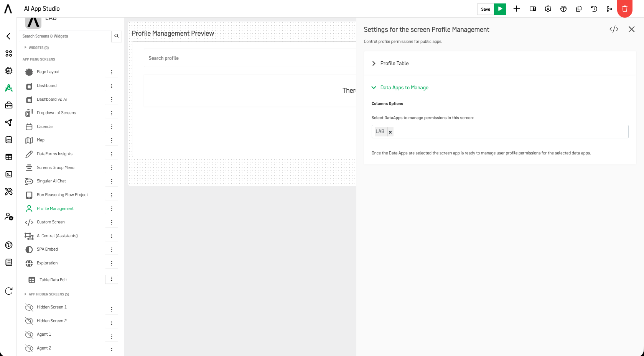Open options menu for Hidden Screen 2
The width and height of the screenshot is (644, 356).
(x=112, y=323)
